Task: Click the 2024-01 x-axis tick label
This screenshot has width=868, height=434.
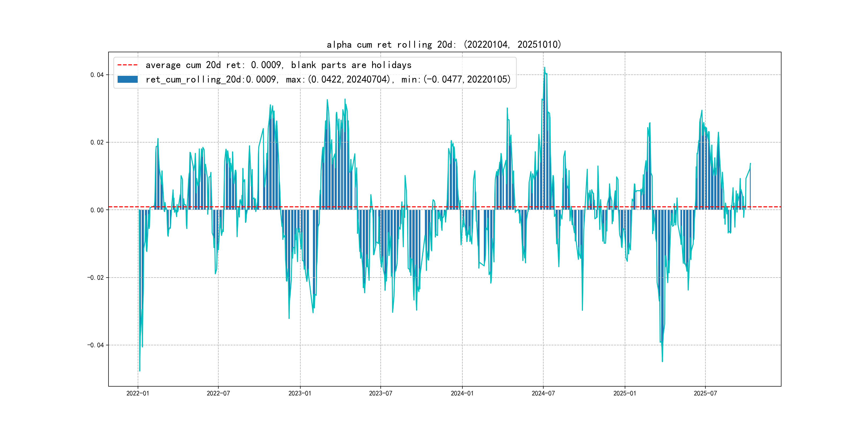Action: 462,393
